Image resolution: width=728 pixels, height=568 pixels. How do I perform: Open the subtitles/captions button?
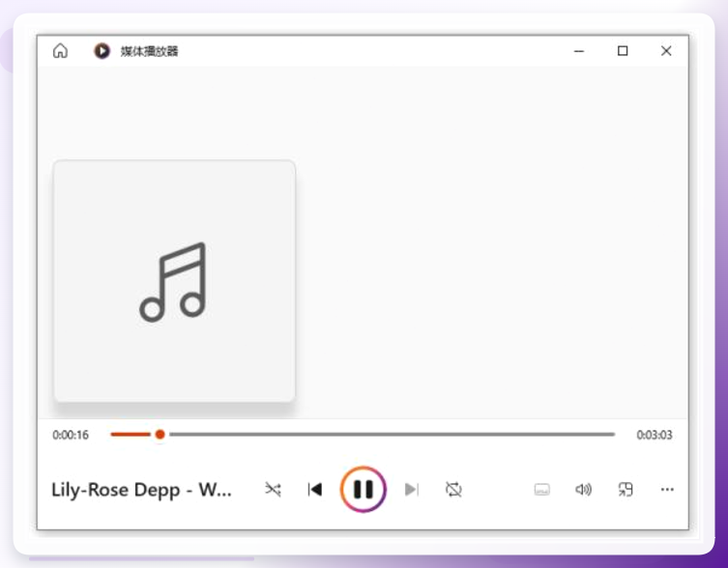pyautogui.click(x=542, y=490)
